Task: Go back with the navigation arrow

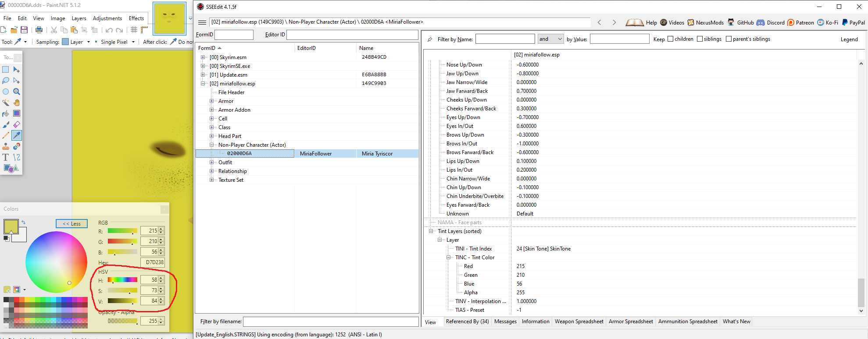Action: pyautogui.click(x=599, y=22)
